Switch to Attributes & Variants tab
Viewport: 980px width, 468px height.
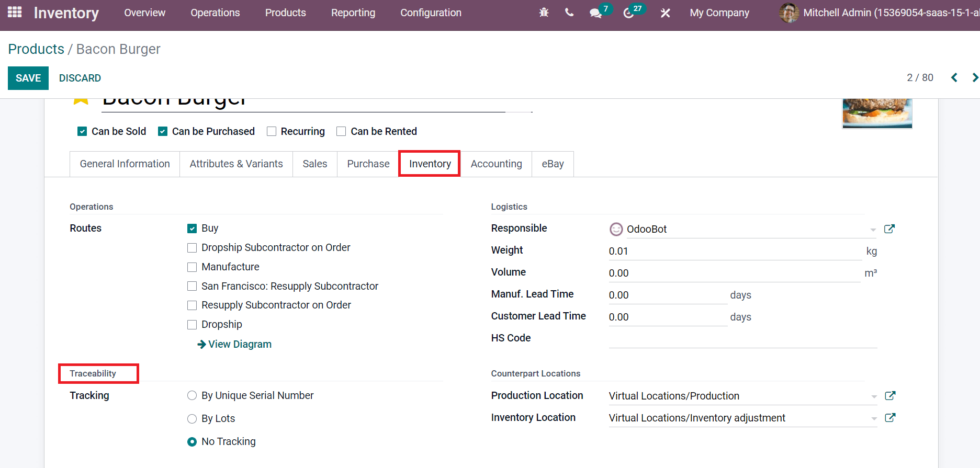click(236, 164)
